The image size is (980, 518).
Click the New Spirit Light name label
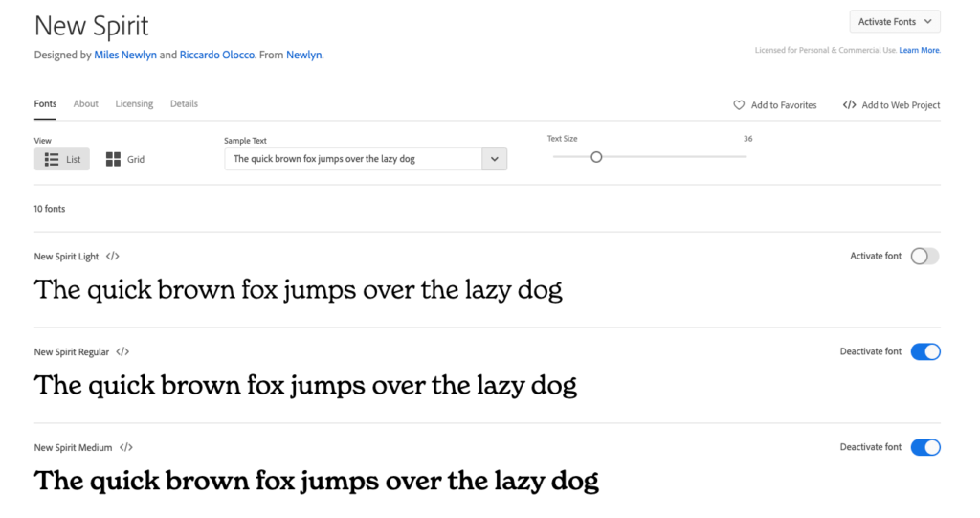tap(66, 257)
